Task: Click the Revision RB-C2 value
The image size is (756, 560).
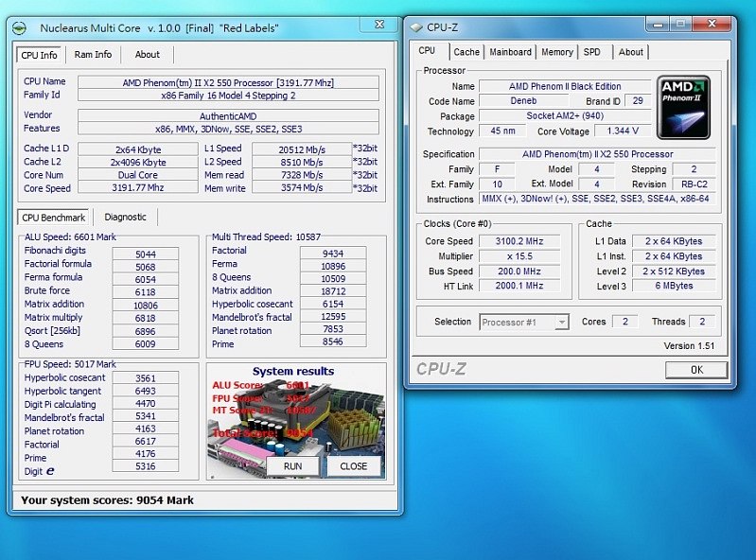Action: pyautogui.click(x=694, y=184)
